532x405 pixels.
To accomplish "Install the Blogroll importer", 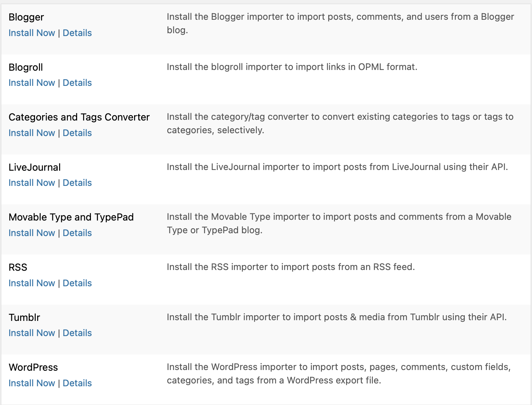I will point(31,83).
